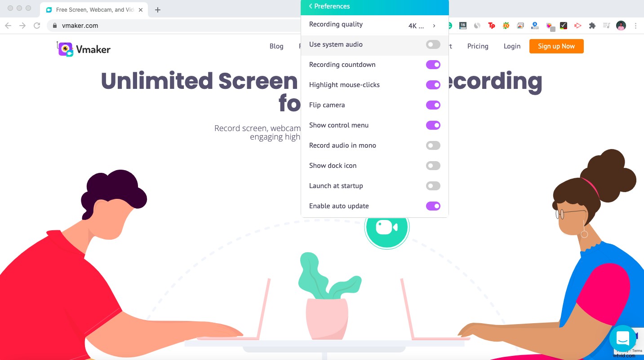This screenshot has height=360, width=644.
Task: Click the Chrome profile avatar icon
Action: (621, 26)
